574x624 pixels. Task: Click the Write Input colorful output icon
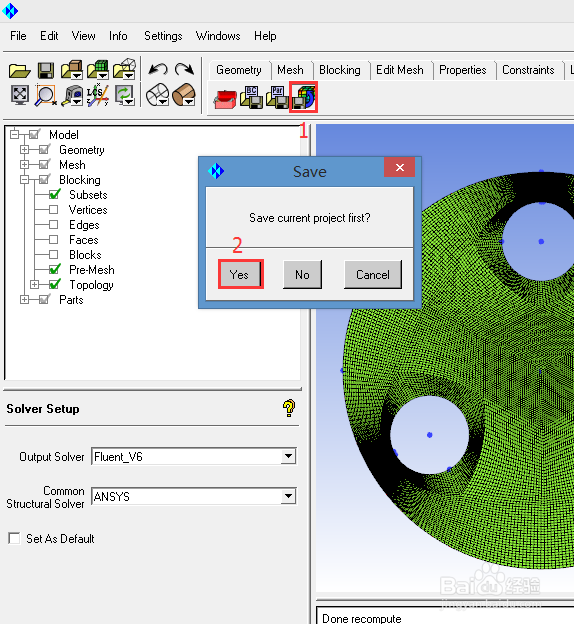(303, 97)
